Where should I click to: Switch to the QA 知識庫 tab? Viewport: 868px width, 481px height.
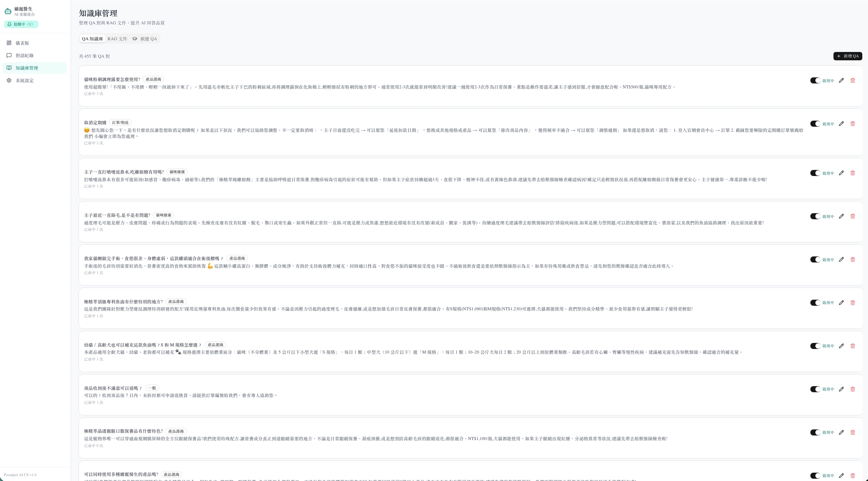pos(92,39)
